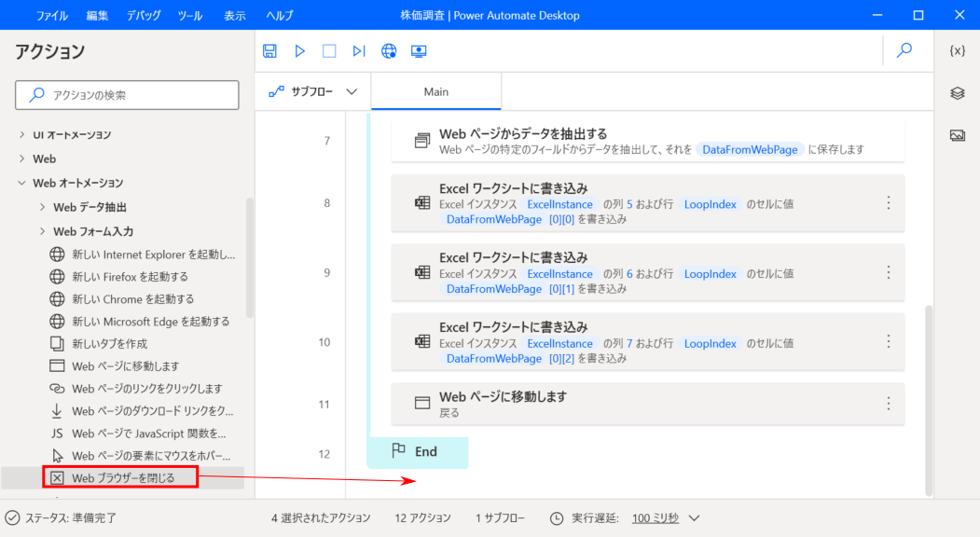The width and height of the screenshot is (980, 537).
Task: Switch to the Main tab
Action: click(436, 92)
